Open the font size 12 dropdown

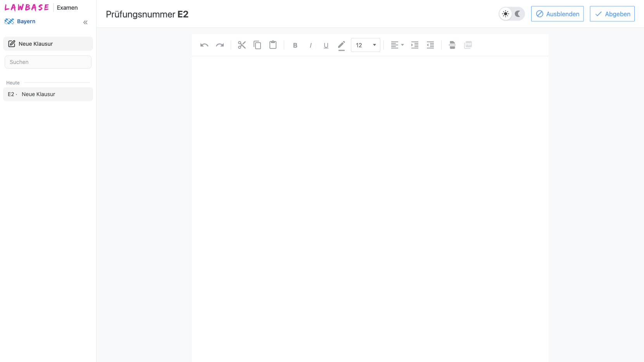coord(366,45)
